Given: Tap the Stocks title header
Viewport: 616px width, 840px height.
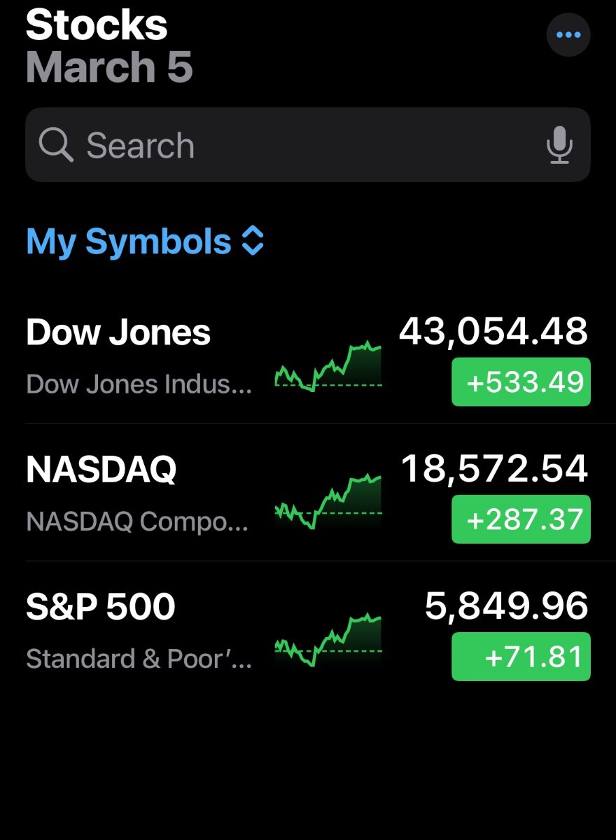Looking at the screenshot, I should tap(97, 25).
